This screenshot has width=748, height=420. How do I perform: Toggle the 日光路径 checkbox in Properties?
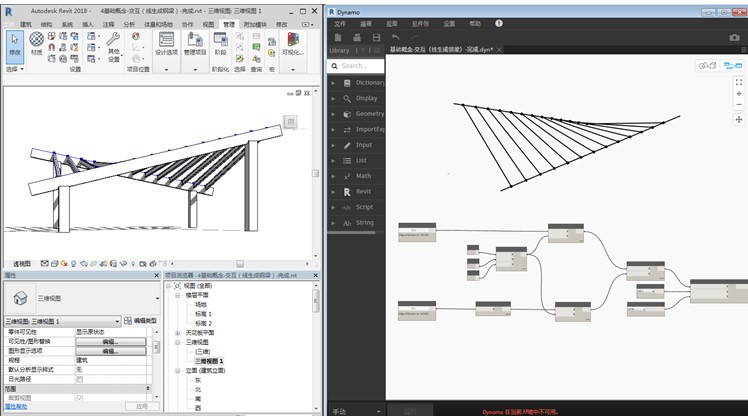pyautogui.click(x=80, y=379)
